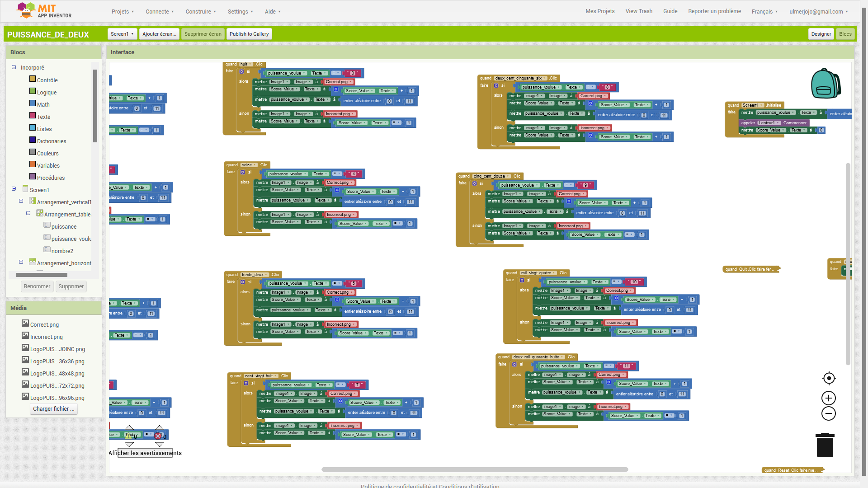Click the workspace horizontal scrollbar
This screenshot has width=868, height=488.
pos(475,469)
